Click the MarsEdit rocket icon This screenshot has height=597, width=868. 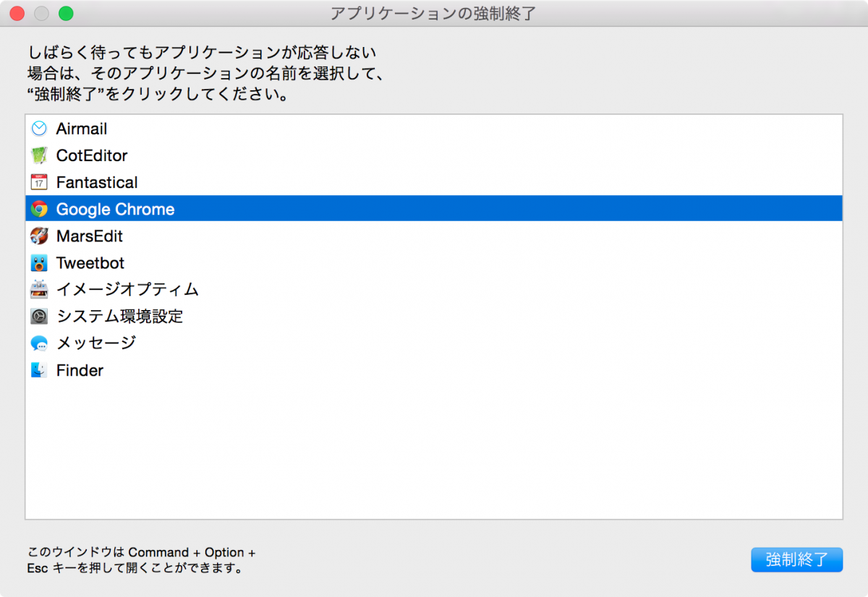pyautogui.click(x=39, y=236)
